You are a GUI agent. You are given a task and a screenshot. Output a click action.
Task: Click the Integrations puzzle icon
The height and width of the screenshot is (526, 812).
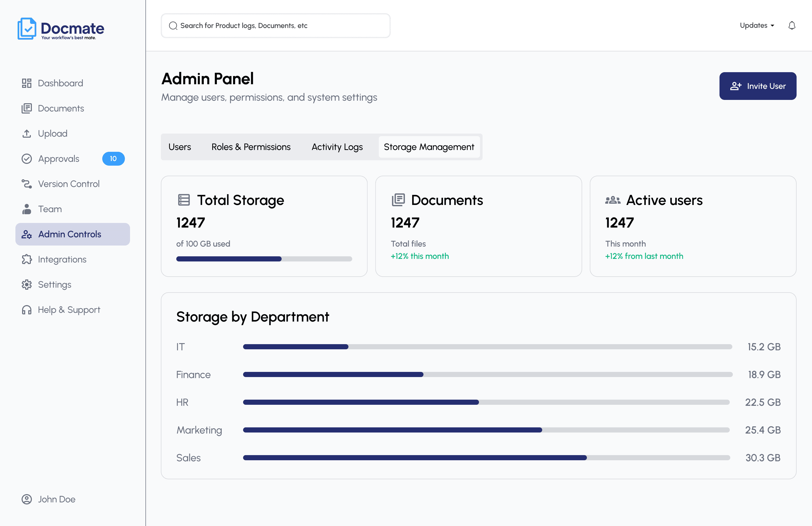click(x=27, y=260)
